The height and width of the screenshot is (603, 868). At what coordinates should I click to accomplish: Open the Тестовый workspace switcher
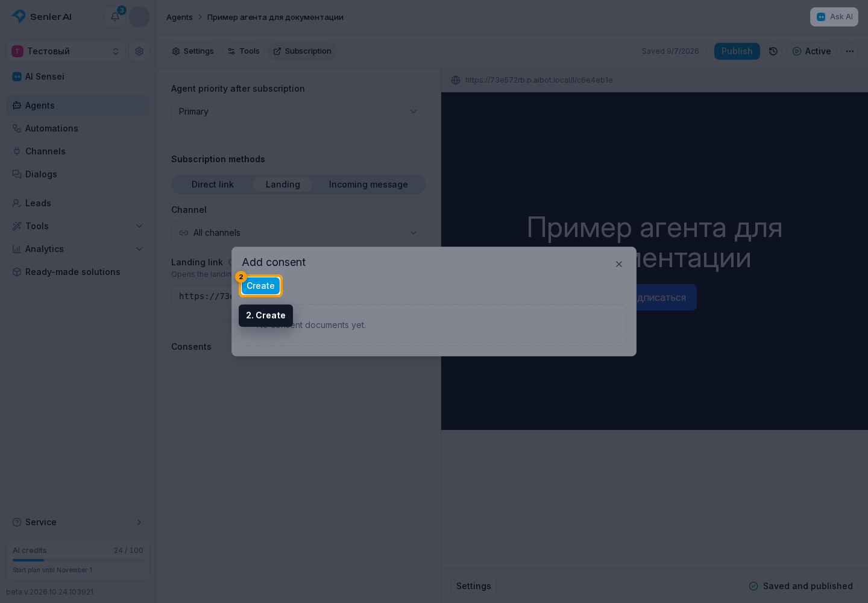pos(66,51)
